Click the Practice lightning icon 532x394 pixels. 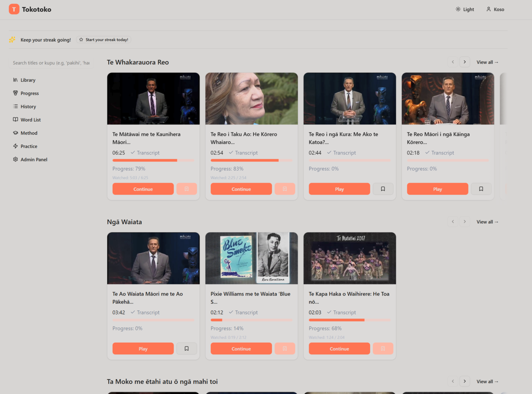(x=15, y=146)
